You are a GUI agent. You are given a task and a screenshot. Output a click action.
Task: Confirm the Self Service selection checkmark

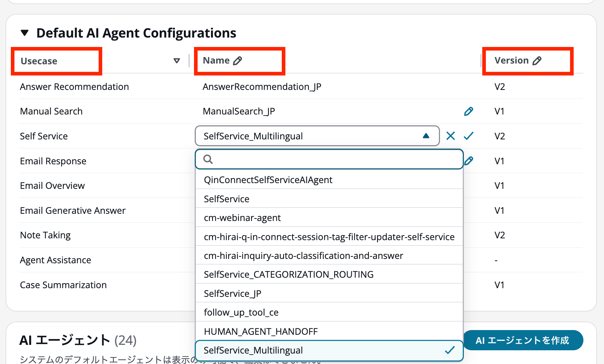tap(469, 136)
